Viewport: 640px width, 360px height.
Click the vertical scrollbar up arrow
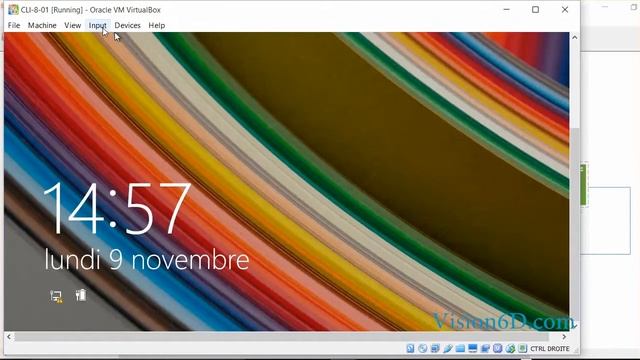coord(574,38)
